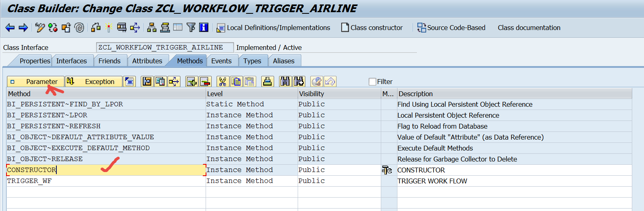Image resolution: width=644 pixels, height=211 pixels.
Task: Click the blue information icon
Action: pos(204,28)
